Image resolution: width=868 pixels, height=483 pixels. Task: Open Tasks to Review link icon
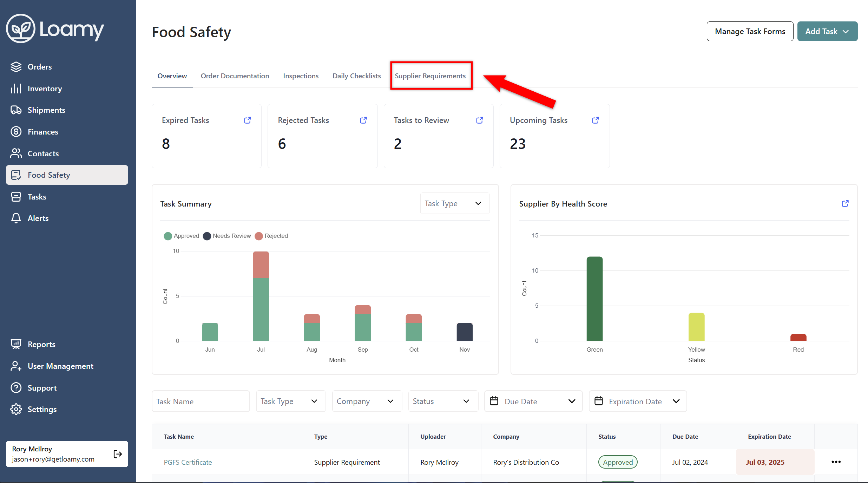pyautogui.click(x=480, y=120)
